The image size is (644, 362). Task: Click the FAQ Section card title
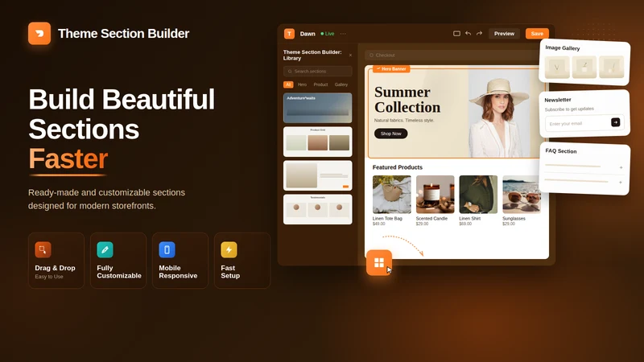(560, 151)
